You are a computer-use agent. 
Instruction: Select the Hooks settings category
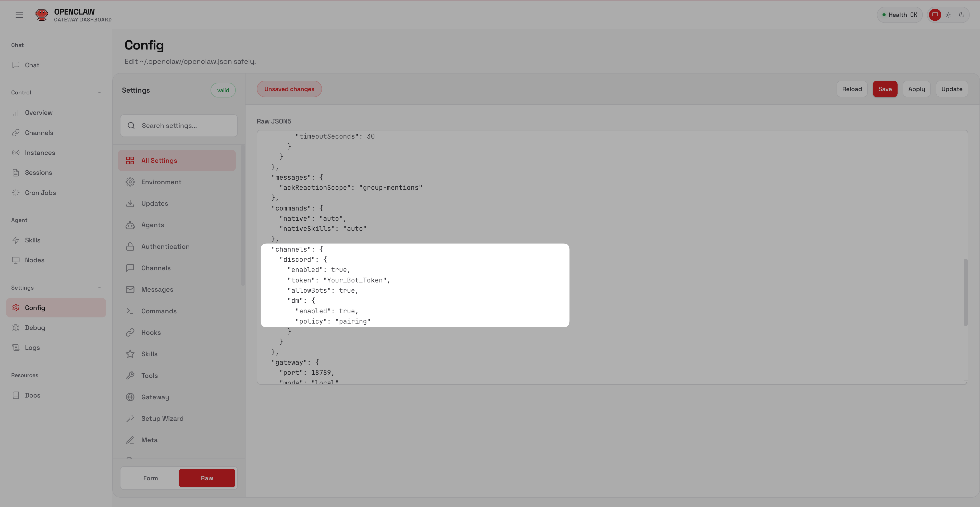click(151, 332)
